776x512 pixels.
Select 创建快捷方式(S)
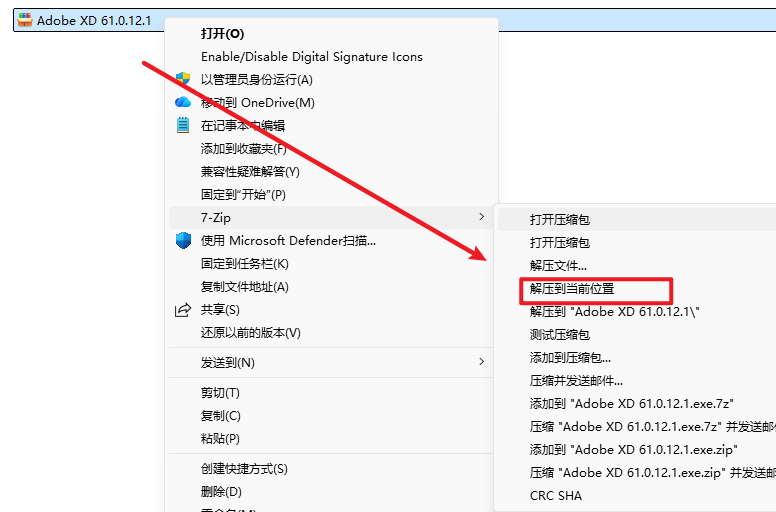[x=244, y=468]
